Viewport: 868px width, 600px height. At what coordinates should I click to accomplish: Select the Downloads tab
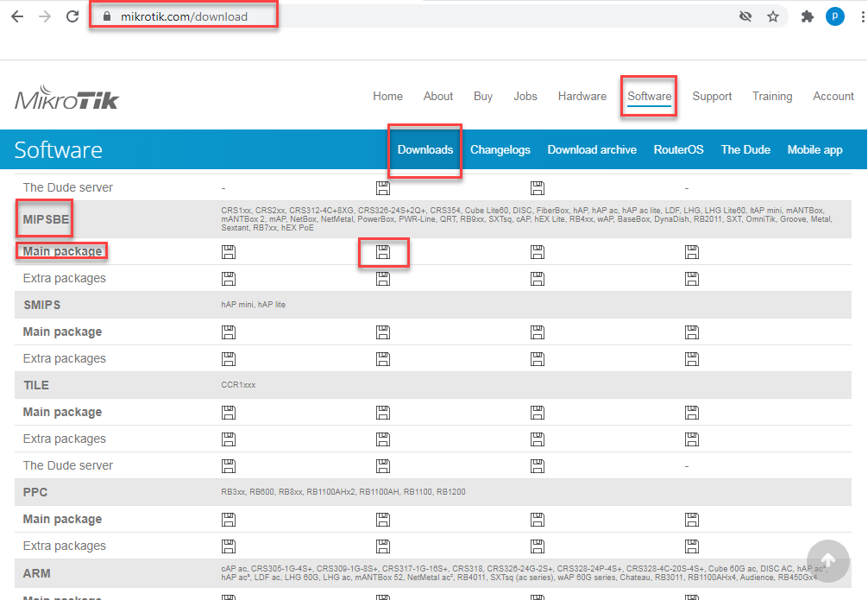(425, 150)
